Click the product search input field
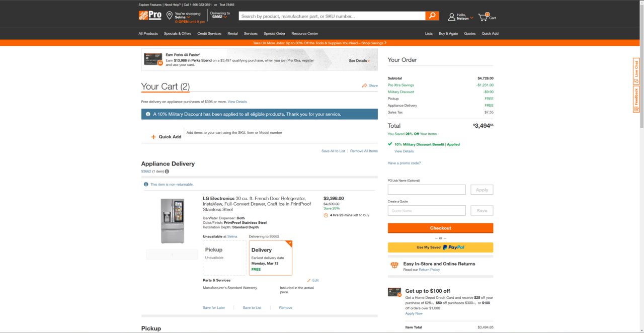 332,16
